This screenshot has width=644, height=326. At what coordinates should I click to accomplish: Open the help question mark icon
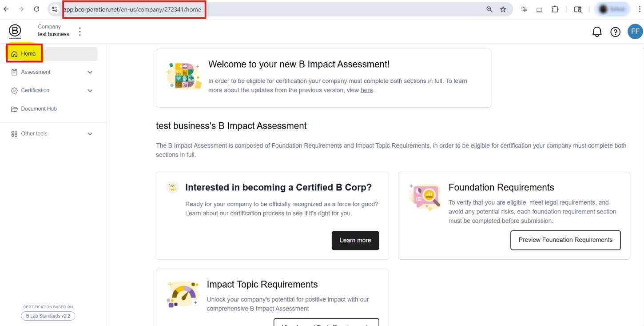(x=615, y=32)
